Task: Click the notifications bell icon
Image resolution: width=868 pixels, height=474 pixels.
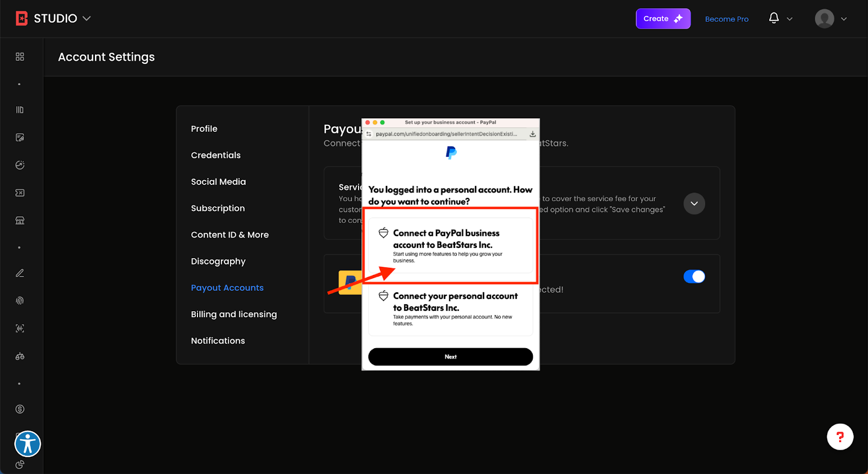Action: click(x=774, y=18)
